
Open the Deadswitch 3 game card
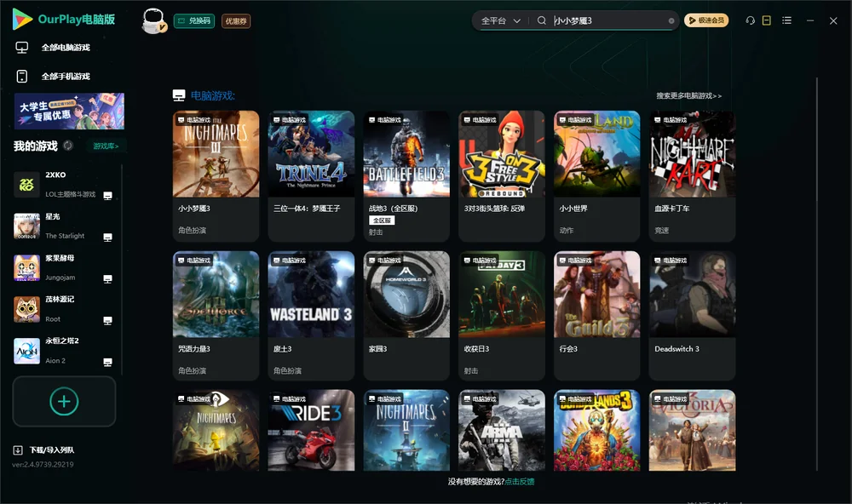click(692, 316)
